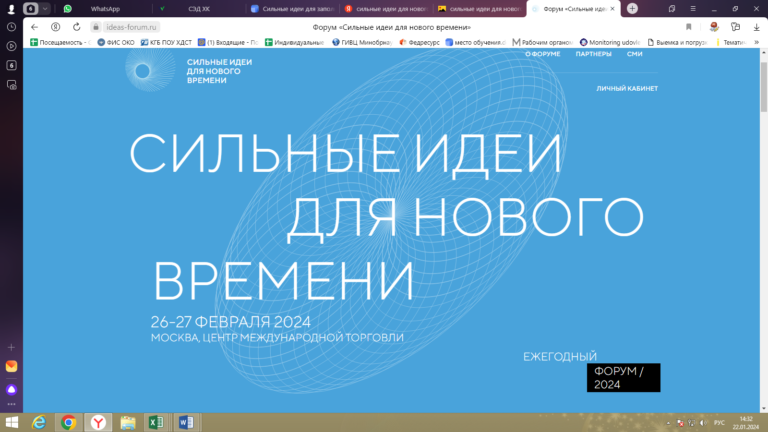Open a new tab with the plus button
Viewport: 768px width, 432px height.
pyautogui.click(x=632, y=9)
